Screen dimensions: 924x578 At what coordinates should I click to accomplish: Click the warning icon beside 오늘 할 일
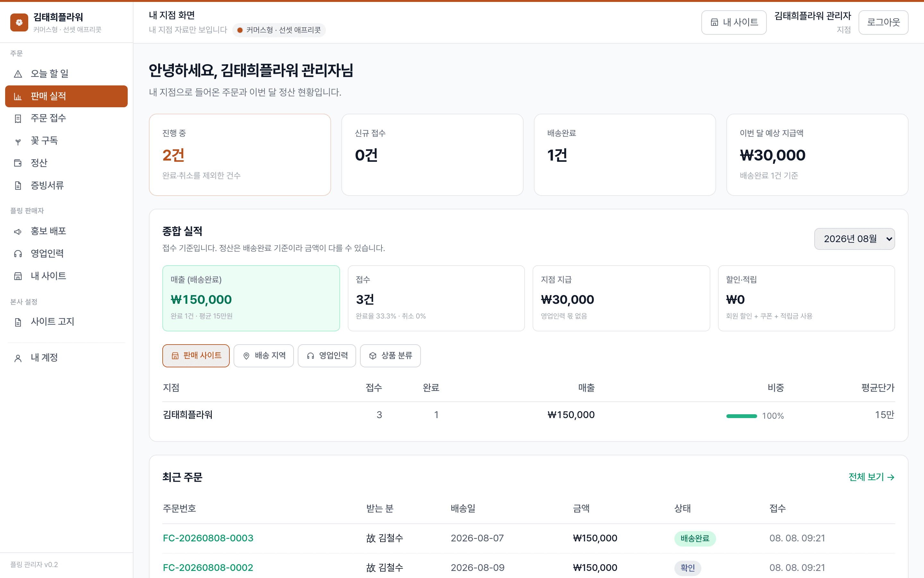pos(18,74)
